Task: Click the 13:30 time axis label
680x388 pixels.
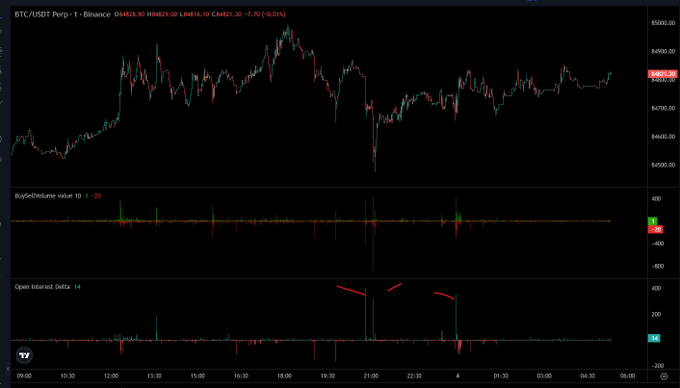Action: tap(154, 376)
